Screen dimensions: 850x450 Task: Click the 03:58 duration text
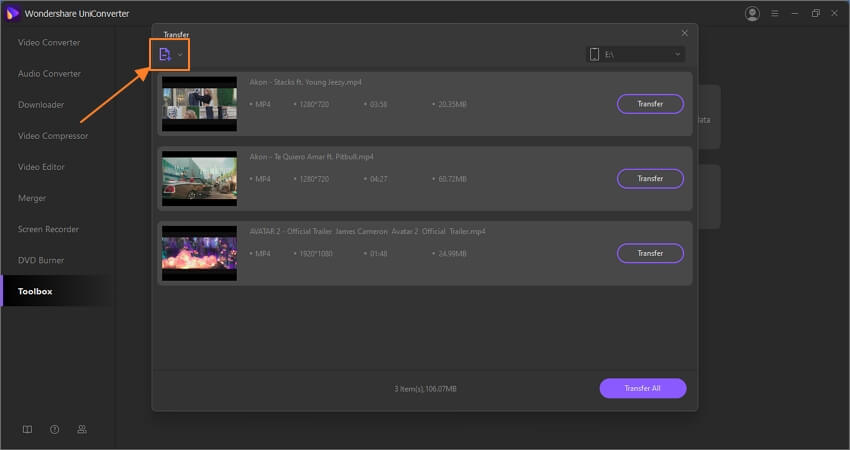point(378,104)
